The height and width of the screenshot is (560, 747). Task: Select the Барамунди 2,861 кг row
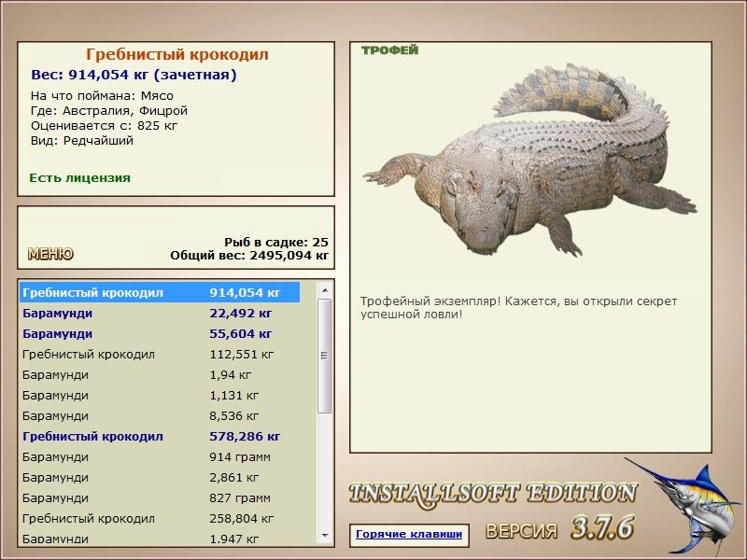160,477
